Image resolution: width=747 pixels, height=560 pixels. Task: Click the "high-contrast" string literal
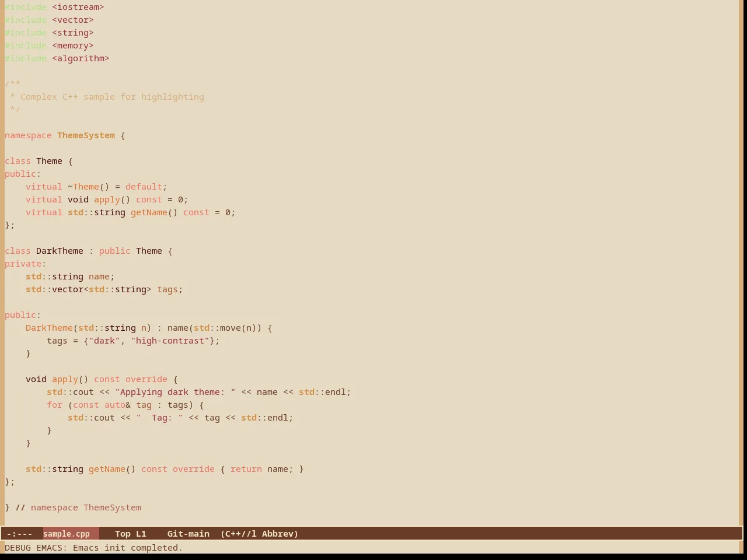170,341
